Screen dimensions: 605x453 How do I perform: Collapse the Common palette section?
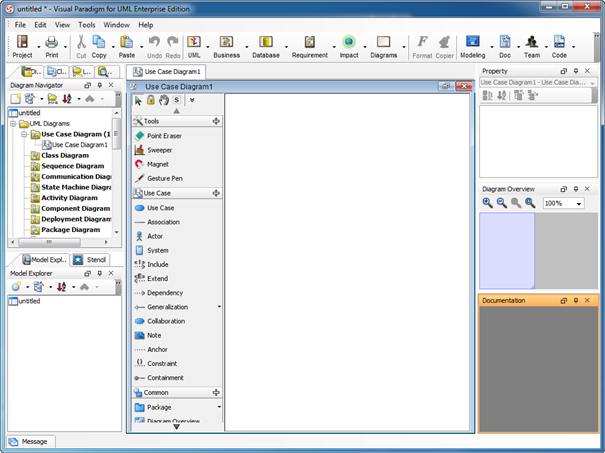(x=216, y=392)
